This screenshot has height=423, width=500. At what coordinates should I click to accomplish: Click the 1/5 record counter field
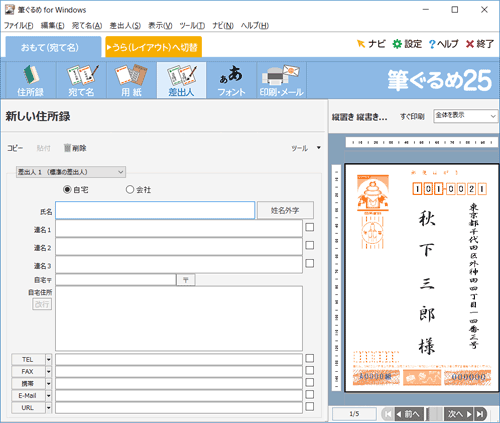coord(354,414)
